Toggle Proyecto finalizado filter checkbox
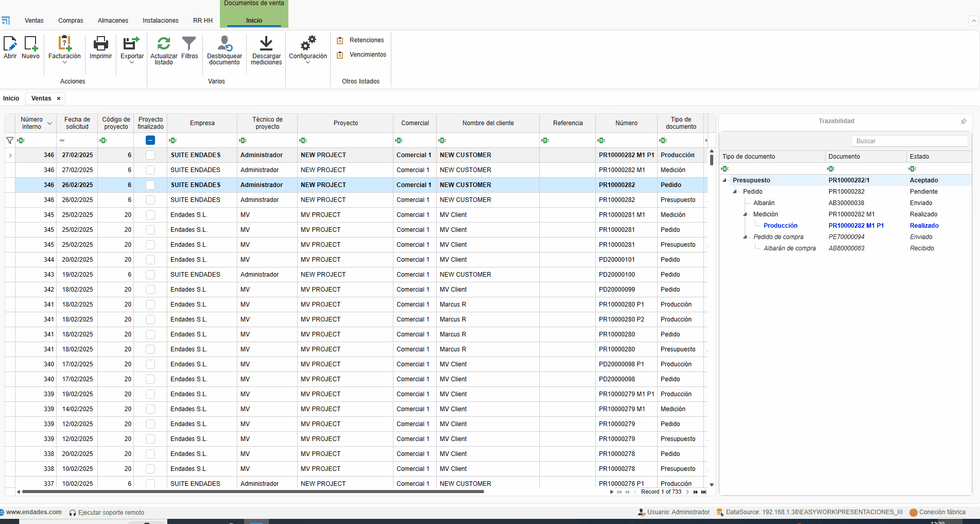This screenshot has width=980, height=524. pos(150,140)
